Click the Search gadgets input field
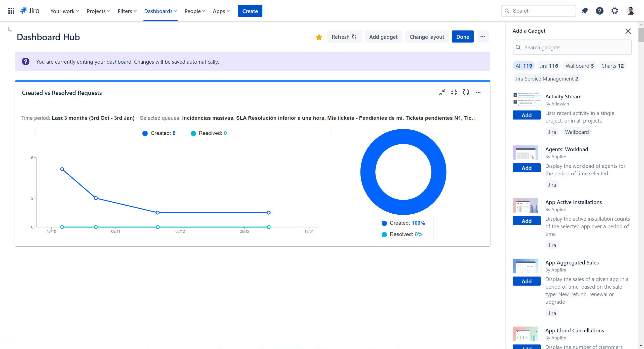This screenshot has width=644, height=349. coord(572,47)
